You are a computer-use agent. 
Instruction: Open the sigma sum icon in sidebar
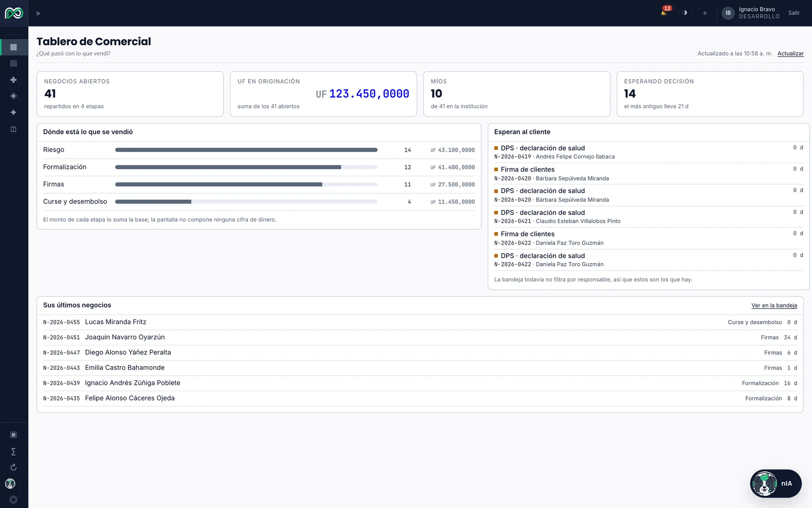coord(14,452)
